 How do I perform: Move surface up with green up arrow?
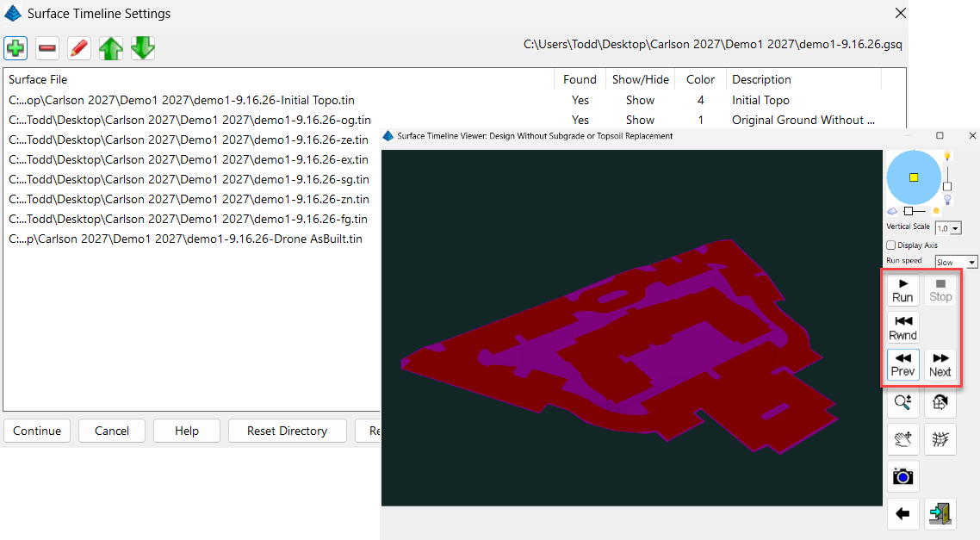pos(111,48)
